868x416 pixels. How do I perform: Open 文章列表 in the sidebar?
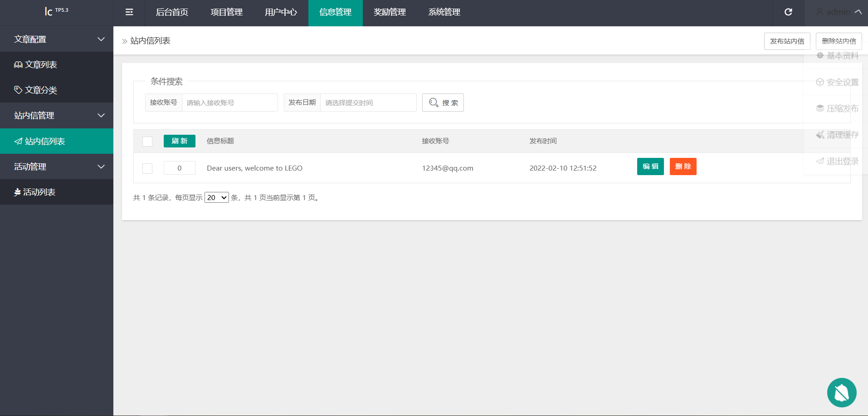click(x=41, y=64)
